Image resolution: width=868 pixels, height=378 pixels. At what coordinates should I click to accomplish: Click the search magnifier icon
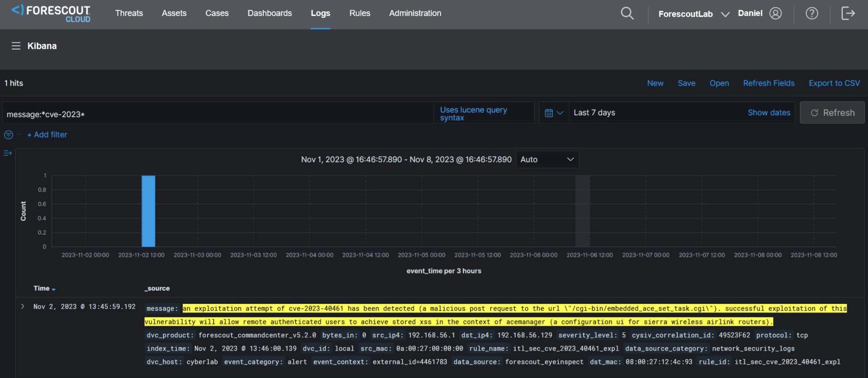627,13
